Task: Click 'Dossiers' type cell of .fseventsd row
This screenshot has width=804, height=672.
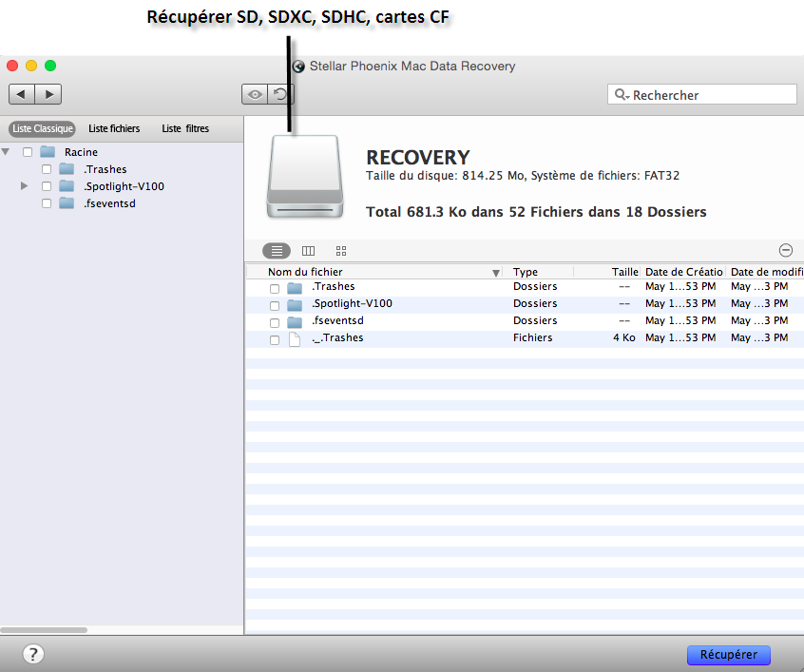Action: (535, 320)
